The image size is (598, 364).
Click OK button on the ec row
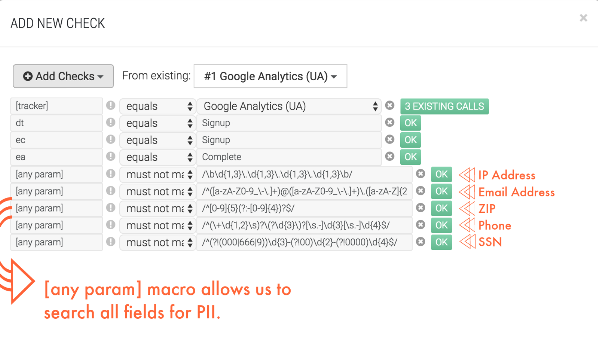point(411,140)
